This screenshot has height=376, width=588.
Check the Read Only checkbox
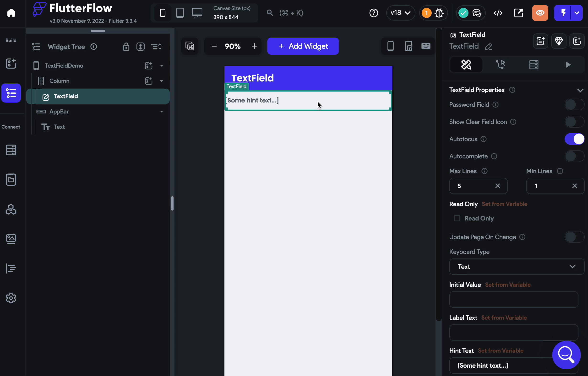coord(457,218)
